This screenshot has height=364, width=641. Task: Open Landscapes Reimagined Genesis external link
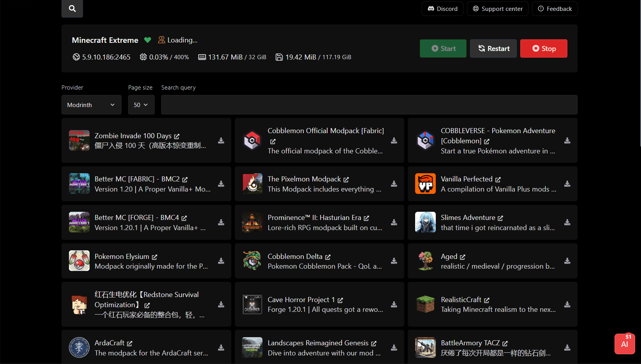coord(374,343)
